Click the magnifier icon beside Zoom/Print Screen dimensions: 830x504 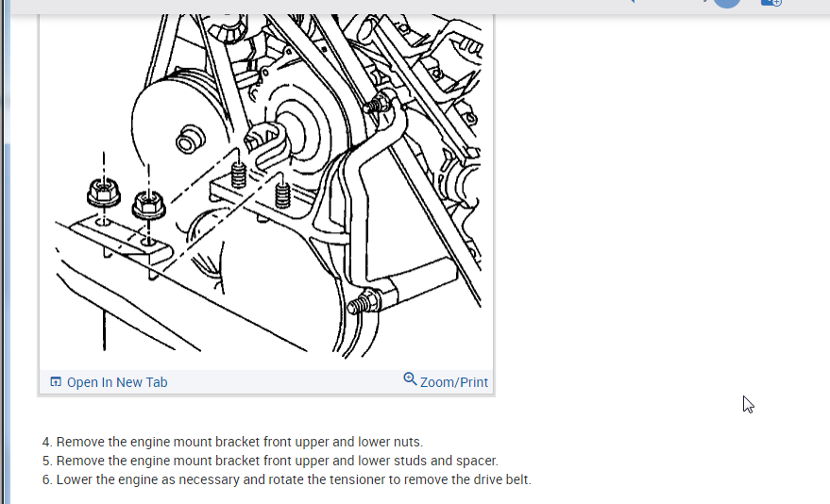point(410,379)
